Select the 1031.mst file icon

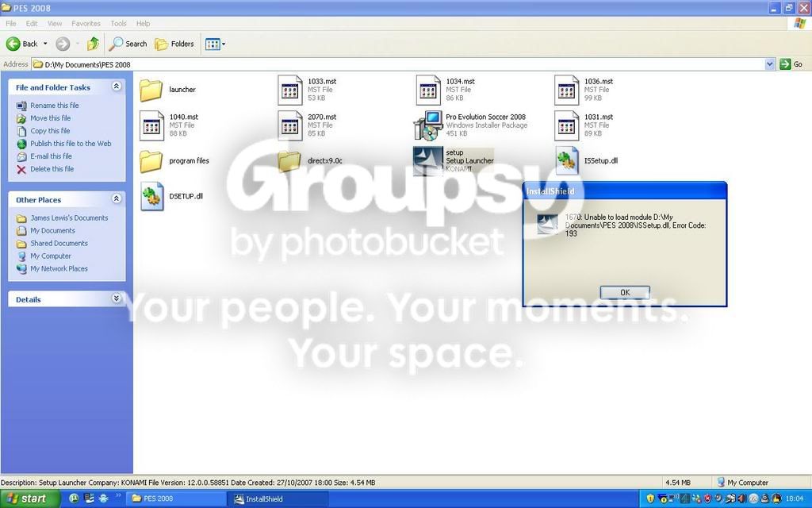pyautogui.click(x=566, y=126)
